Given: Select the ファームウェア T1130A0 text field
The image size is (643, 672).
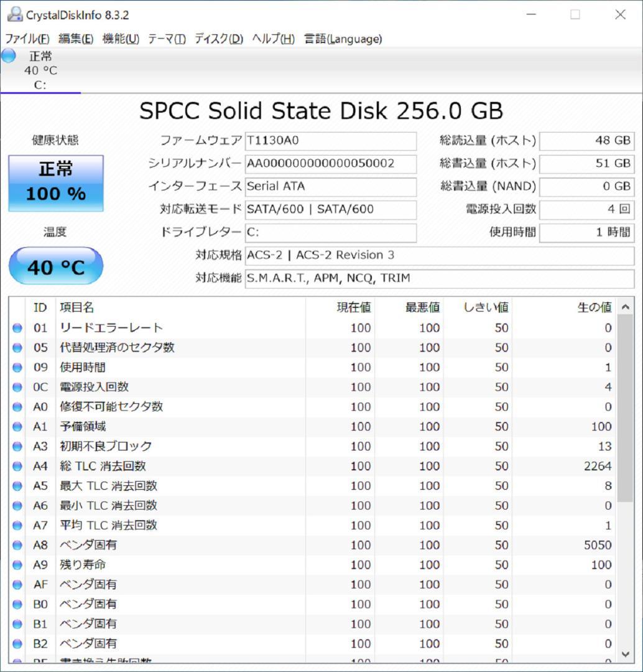Looking at the screenshot, I should point(331,141).
